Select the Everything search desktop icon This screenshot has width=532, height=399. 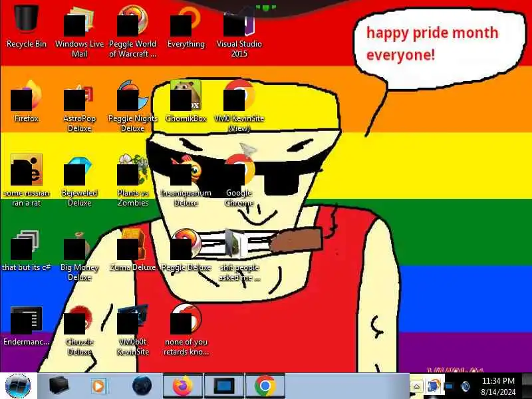tap(186, 27)
